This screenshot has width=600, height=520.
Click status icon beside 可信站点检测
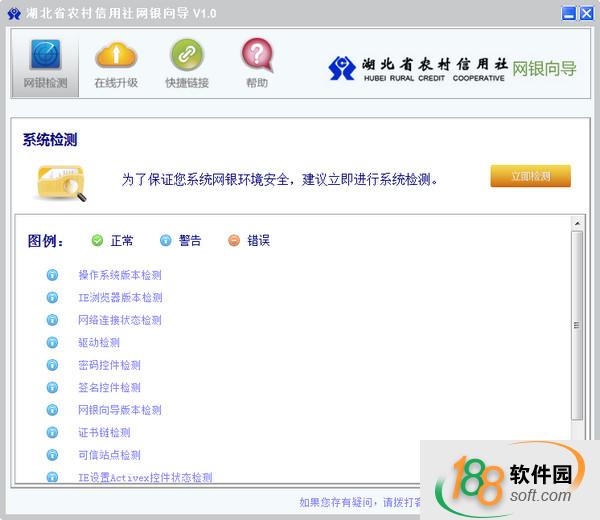pyautogui.click(x=52, y=455)
